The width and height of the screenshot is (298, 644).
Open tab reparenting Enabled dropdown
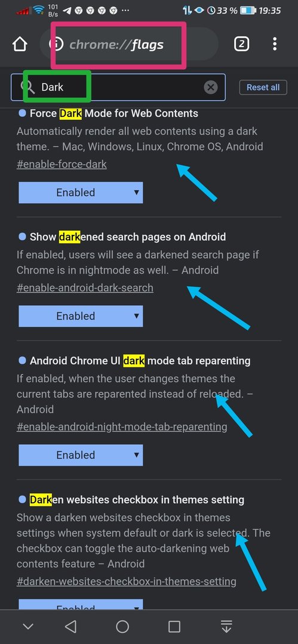pos(81,455)
